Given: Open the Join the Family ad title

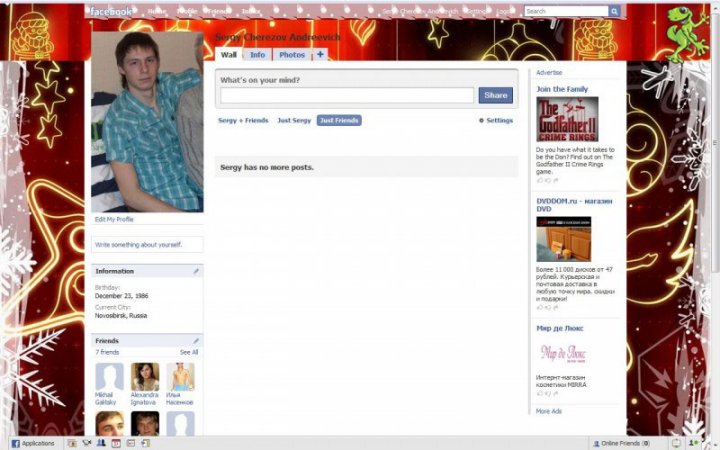Looking at the screenshot, I should (x=562, y=89).
